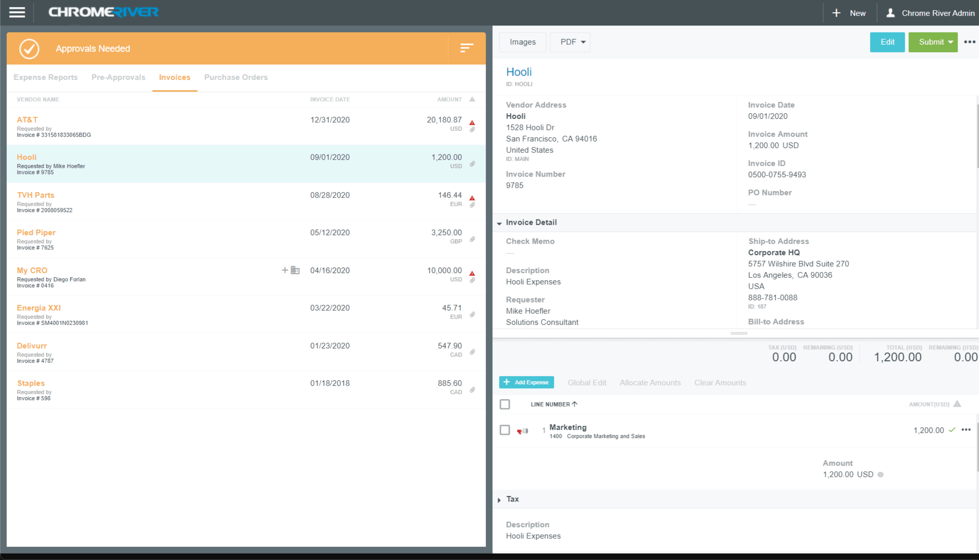
Task: Open the Submit dropdown arrow
Action: [950, 42]
